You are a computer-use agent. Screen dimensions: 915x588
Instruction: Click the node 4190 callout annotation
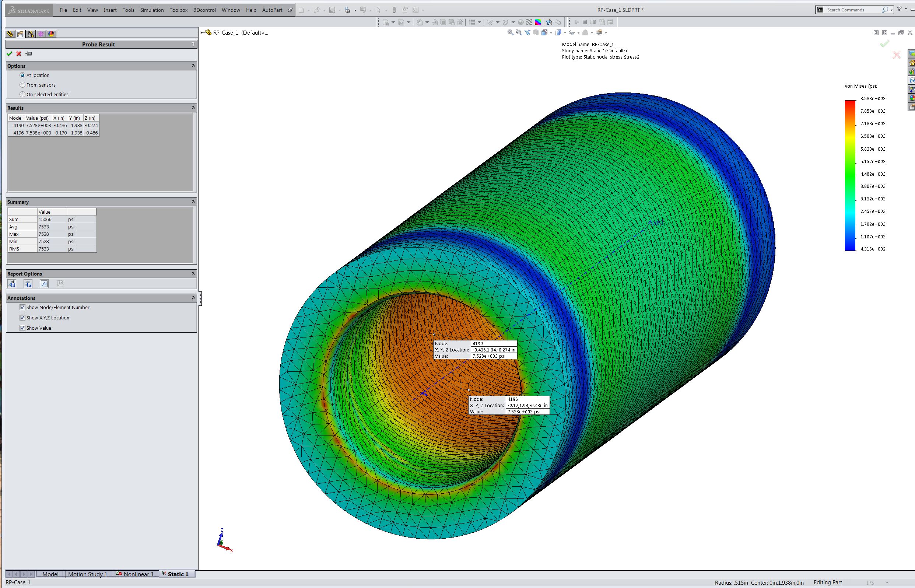tap(475, 349)
